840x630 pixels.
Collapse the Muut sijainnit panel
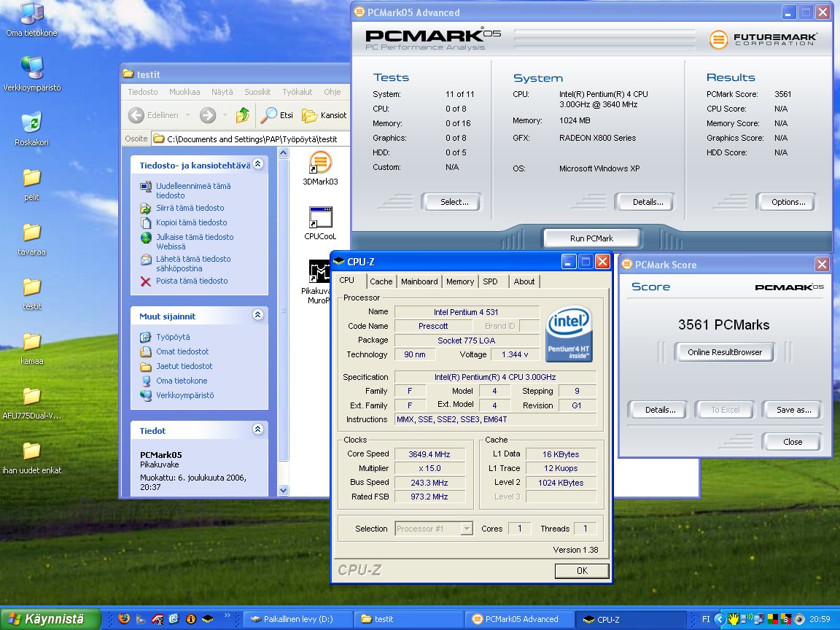tap(258, 315)
